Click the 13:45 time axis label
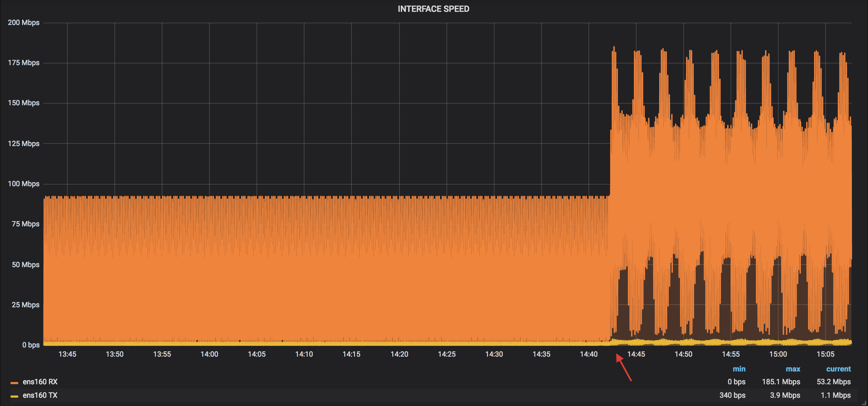Image resolution: width=868 pixels, height=406 pixels. click(x=67, y=354)
